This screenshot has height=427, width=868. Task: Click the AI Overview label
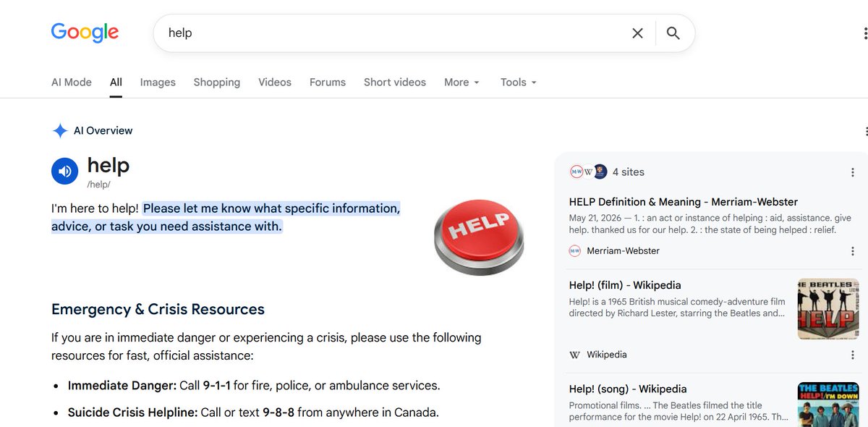click(x=103, y=131)
